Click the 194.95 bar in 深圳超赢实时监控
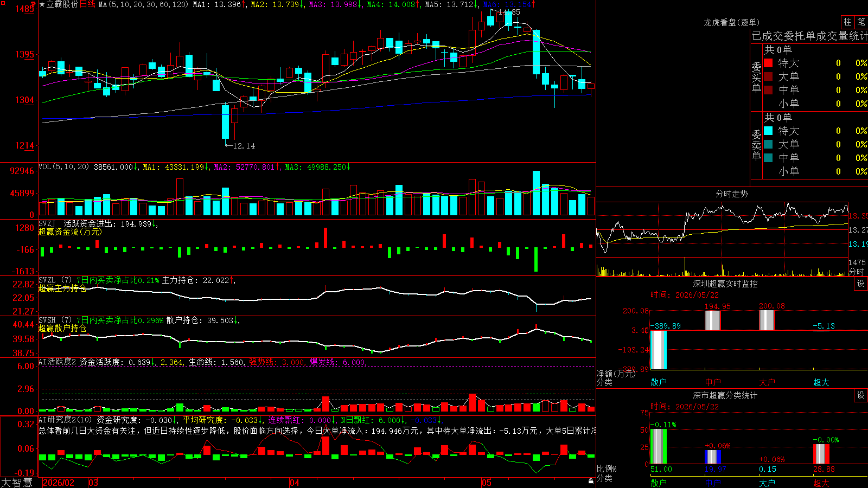The image size is (868, 488). coord(713,320)
